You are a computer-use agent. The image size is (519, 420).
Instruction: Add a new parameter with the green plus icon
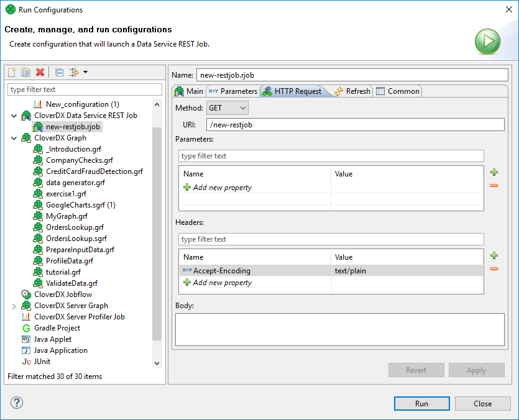coord(494,172)
